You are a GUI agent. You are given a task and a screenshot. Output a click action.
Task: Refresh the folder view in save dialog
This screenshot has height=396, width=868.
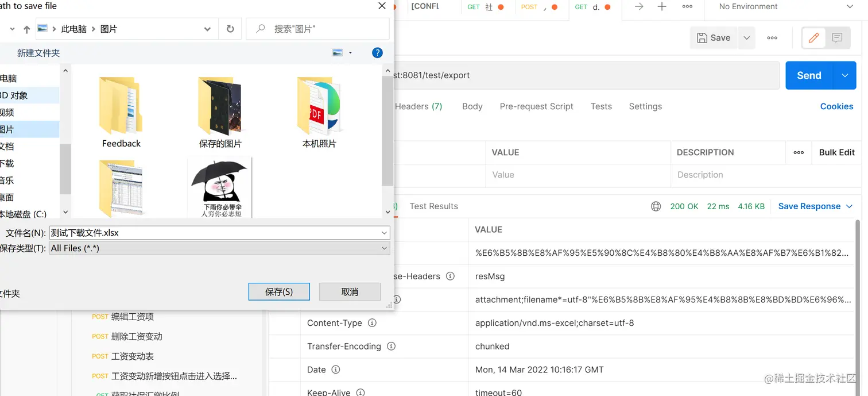coord(230,29)
